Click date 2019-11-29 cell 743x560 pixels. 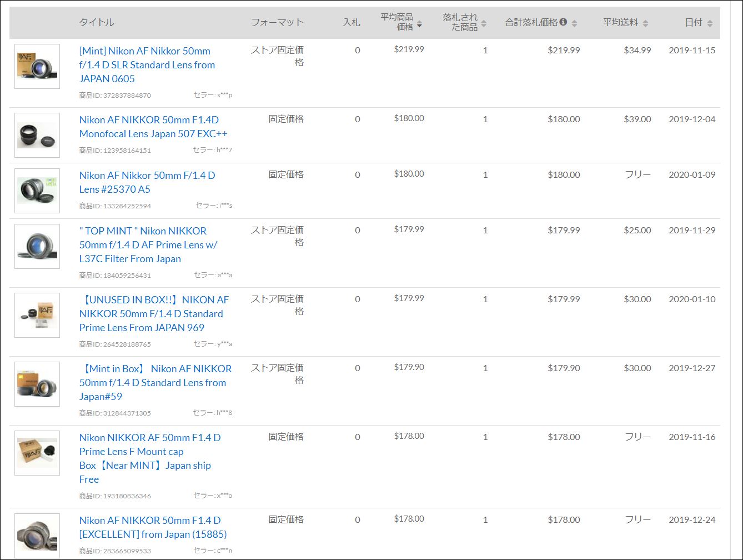tap(692, 231)
